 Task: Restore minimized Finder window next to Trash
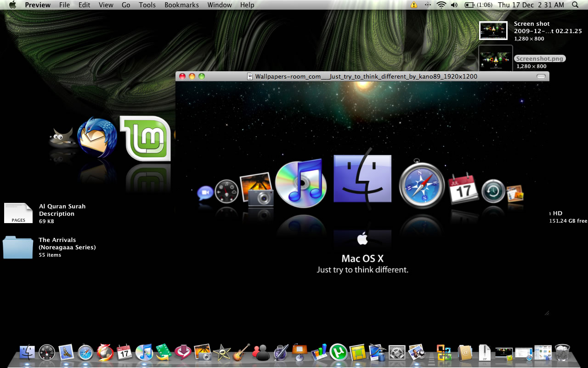[543, 353]
